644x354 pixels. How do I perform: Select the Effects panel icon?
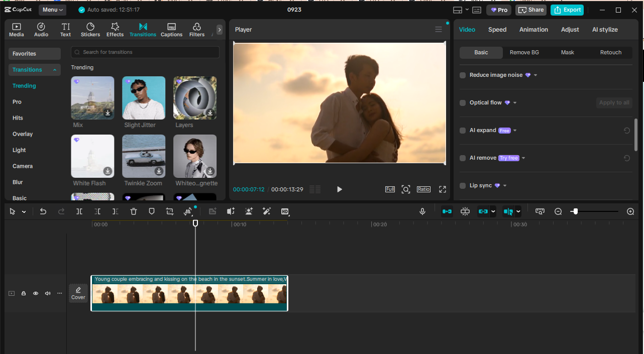click(115, 29)
